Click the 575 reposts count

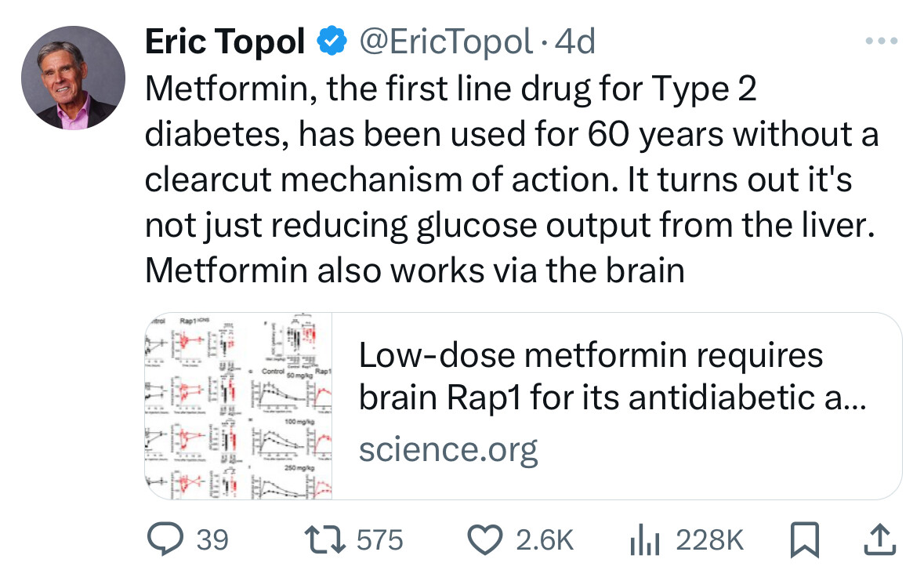tap(380, 539)
